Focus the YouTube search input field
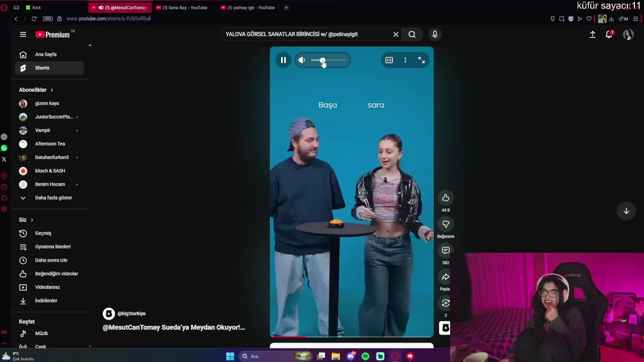Screen dimensions: 644x362 coord(307,34)
